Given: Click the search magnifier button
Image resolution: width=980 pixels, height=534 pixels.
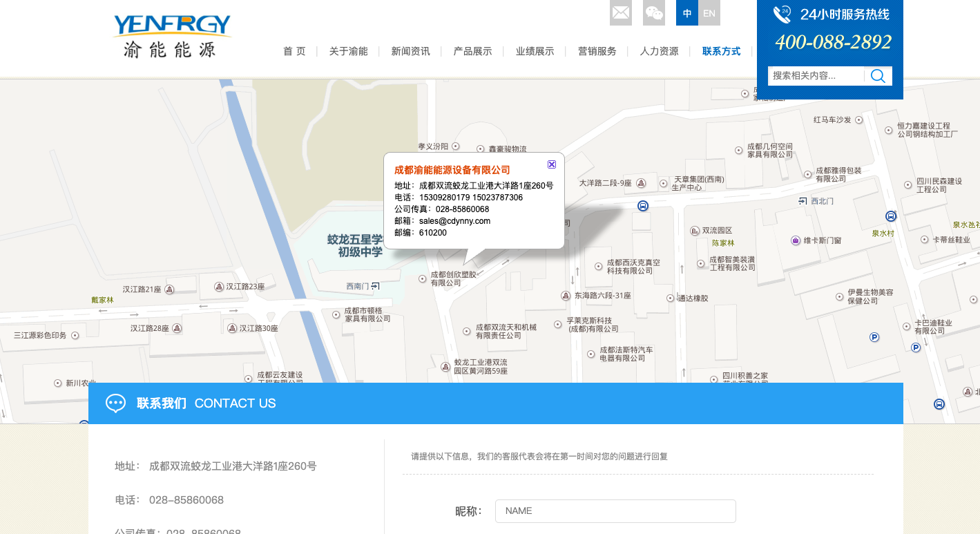Looking at the screenshot, I should 878,76.
